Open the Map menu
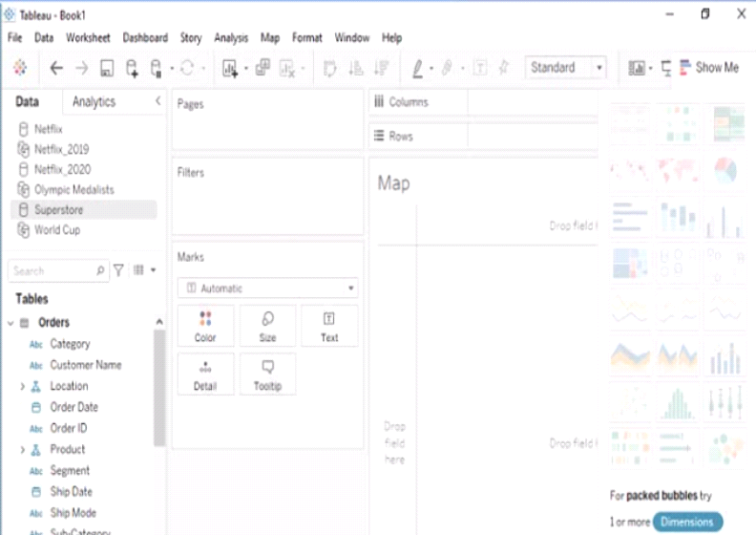The width and height of the screenshot is (756, 535). tap(270, 37)
